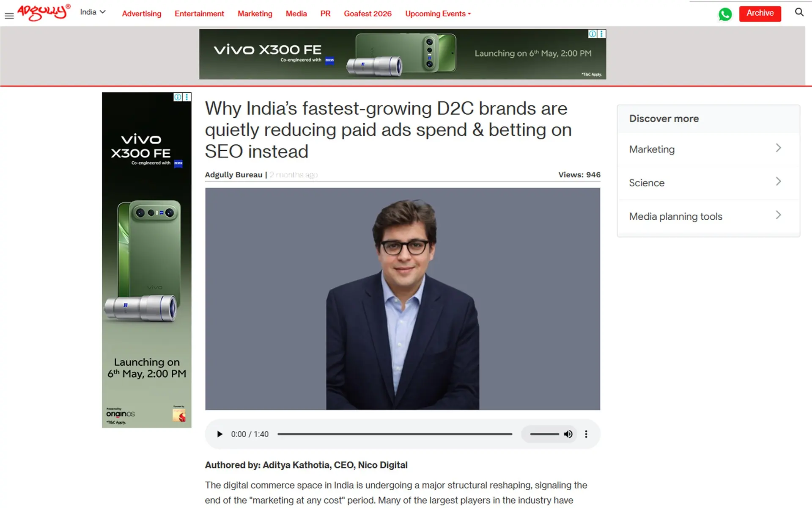
Task: Expand the India region dropdown
Action: pyautogui.click(x=93, y=12)
